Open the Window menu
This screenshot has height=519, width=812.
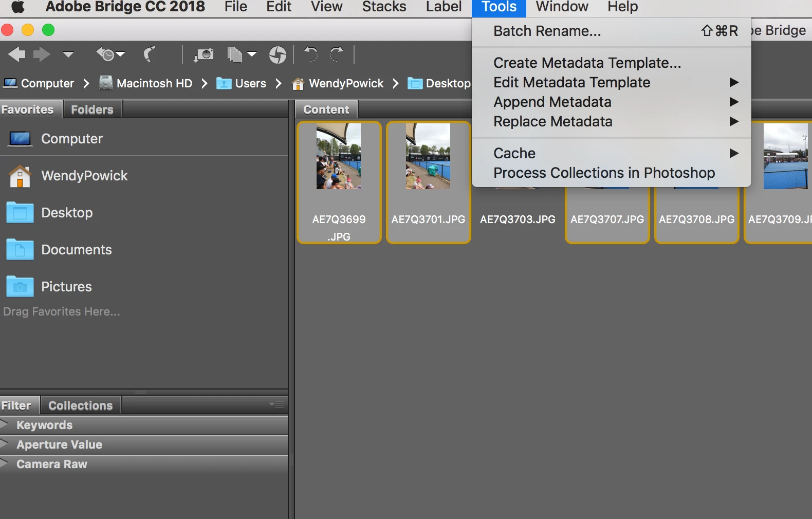click(x=562, y=7)
